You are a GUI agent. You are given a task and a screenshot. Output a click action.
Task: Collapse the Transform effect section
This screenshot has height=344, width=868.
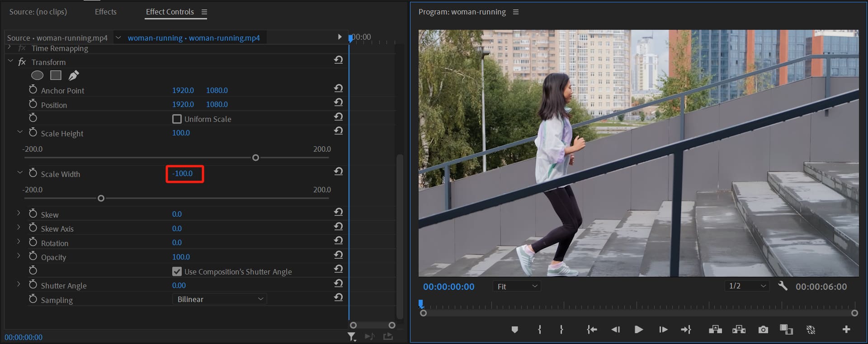point(10,61)
